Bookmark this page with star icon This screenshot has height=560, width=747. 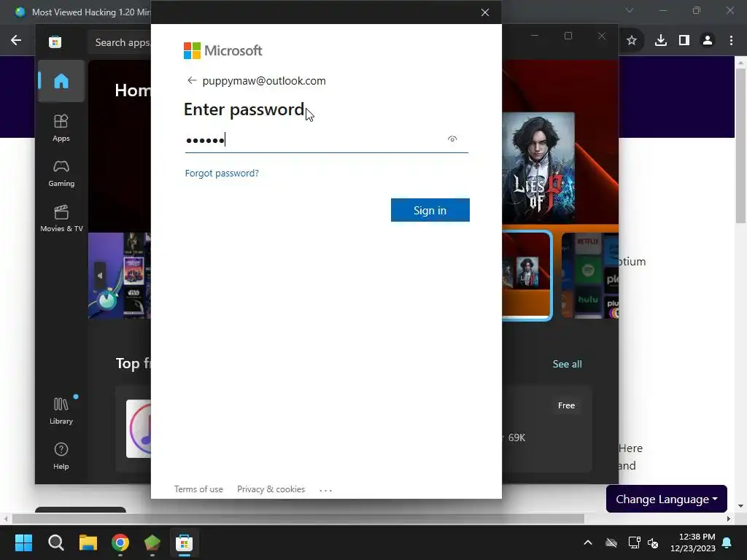tap(632, 41)
